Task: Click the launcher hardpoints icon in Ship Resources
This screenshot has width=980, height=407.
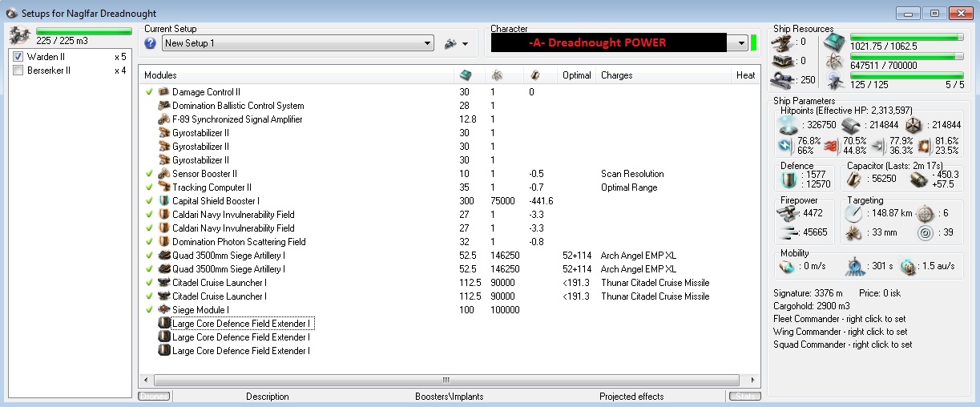Action: click(782, 61)
